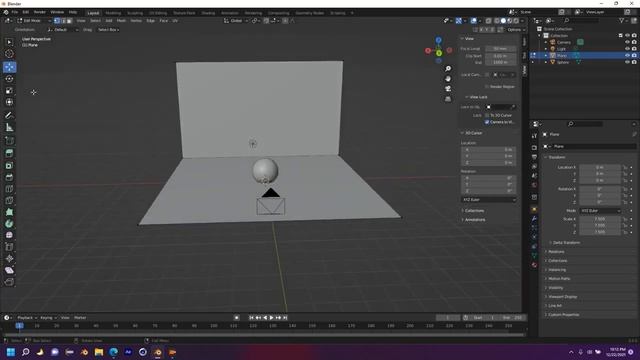640x360 pixels.
Task: Select the Camera object in outliner
Action: (x=564, y=42)
